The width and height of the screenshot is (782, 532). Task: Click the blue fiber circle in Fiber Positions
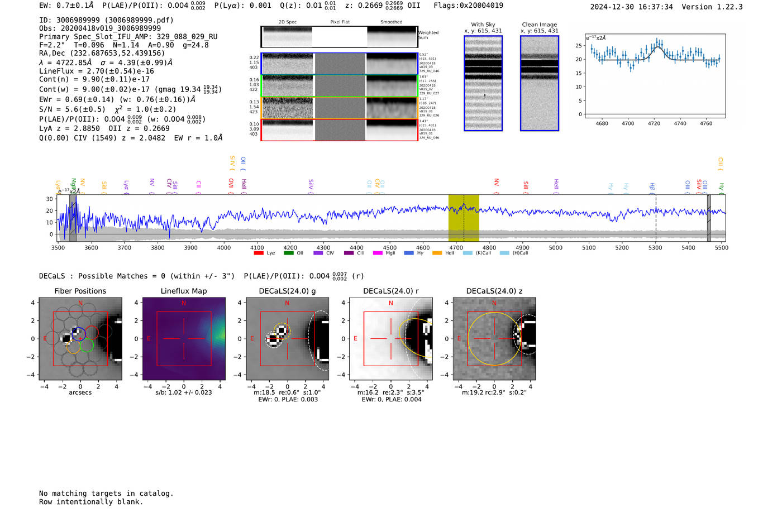click(x=78, y=334)
